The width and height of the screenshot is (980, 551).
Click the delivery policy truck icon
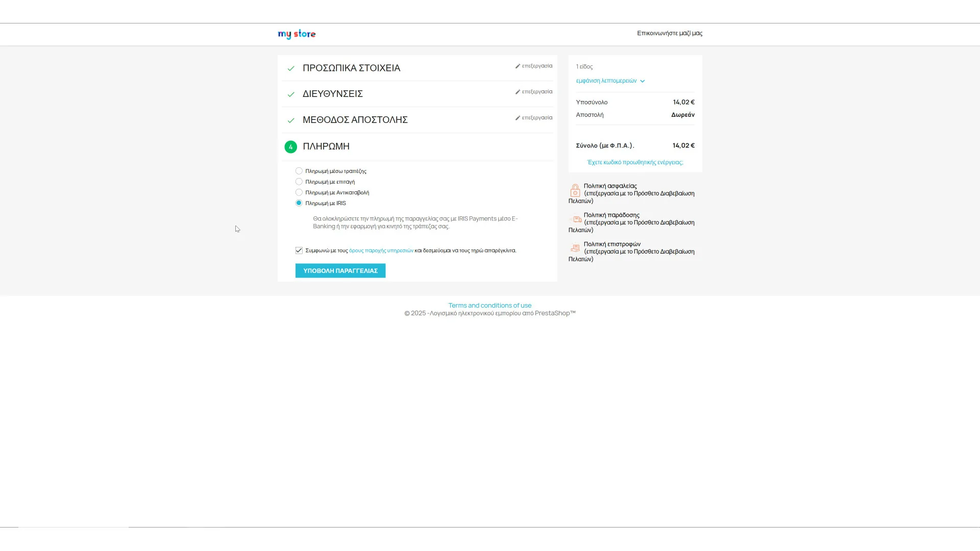[575, 219]
